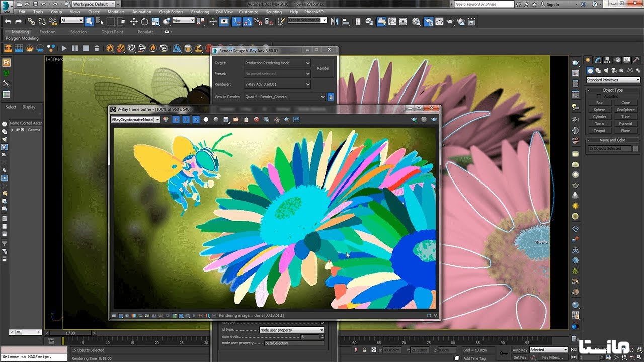Open the Rendering menu
Screen dimensions: 644x362
(200, 12)
